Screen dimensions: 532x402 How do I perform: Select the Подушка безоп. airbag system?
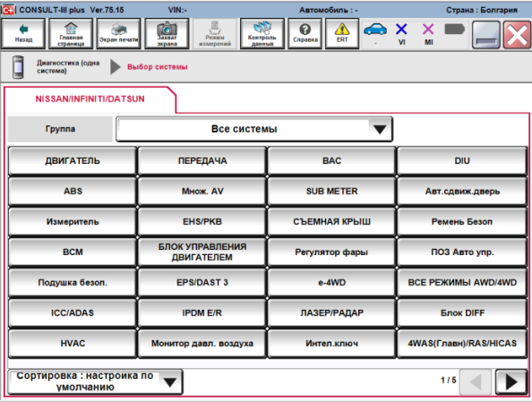tap(73, 283)
